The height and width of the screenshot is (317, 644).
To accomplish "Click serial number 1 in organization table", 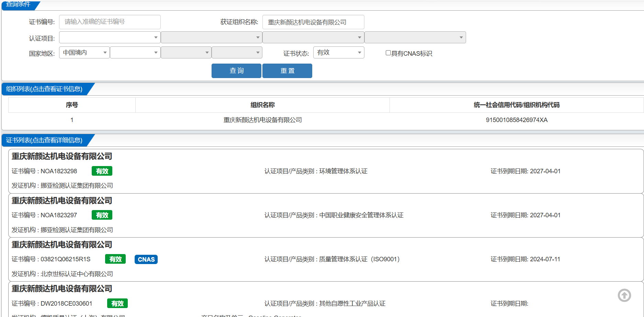I will click(x=72, y=120).
